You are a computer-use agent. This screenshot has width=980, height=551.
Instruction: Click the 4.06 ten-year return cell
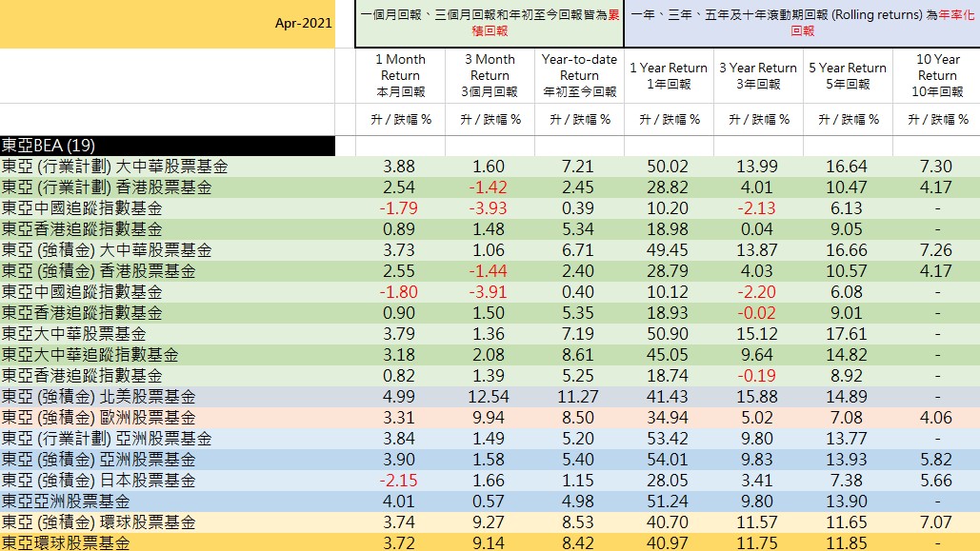(936, 418)
